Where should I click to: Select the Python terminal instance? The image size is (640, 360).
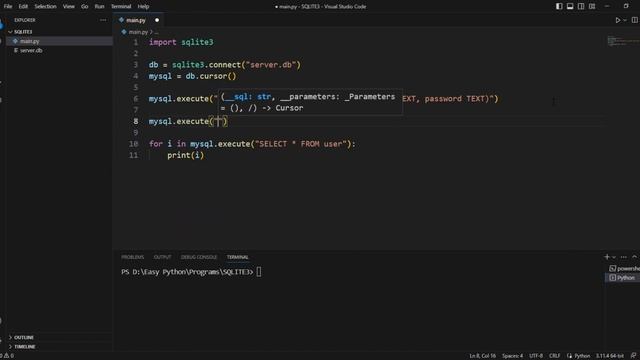(x=622, y=278)
